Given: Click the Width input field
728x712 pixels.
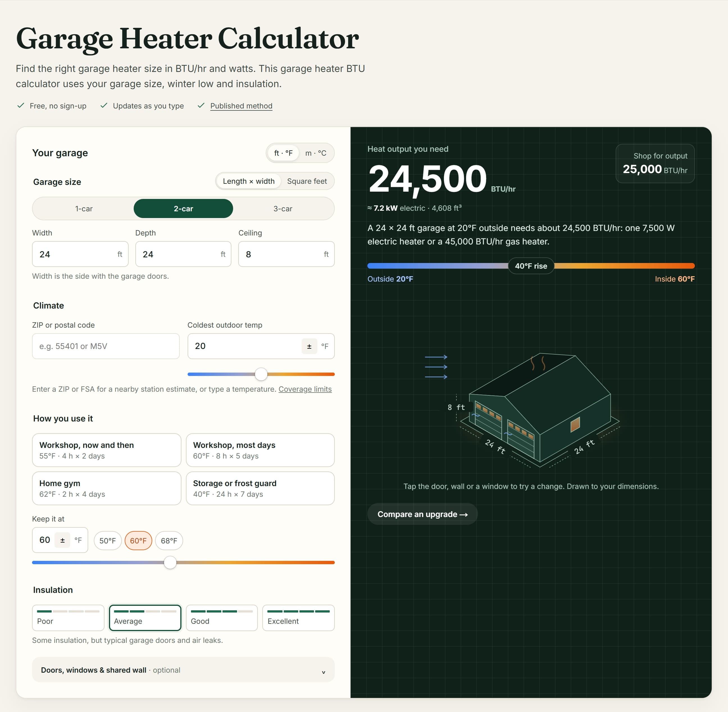Looking at the screenshot, I should (80, 254).
